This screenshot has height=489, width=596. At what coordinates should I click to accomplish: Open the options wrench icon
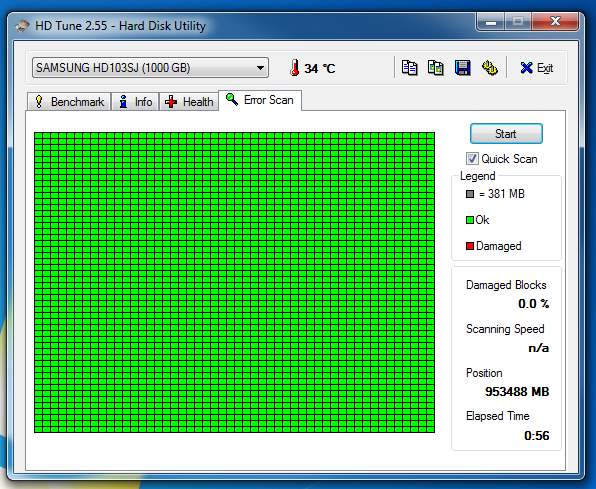click(x=490, y=68)
